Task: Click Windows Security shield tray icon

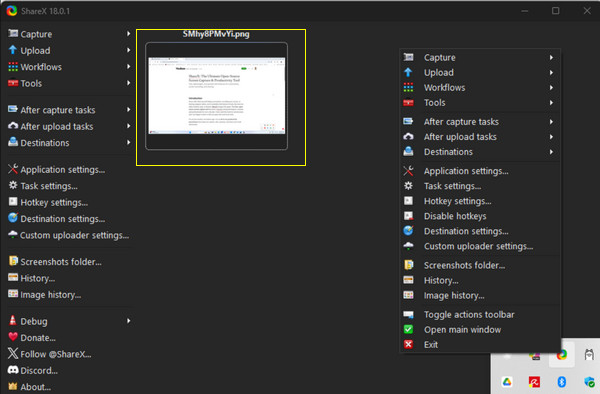Action: tap(589, 382)
